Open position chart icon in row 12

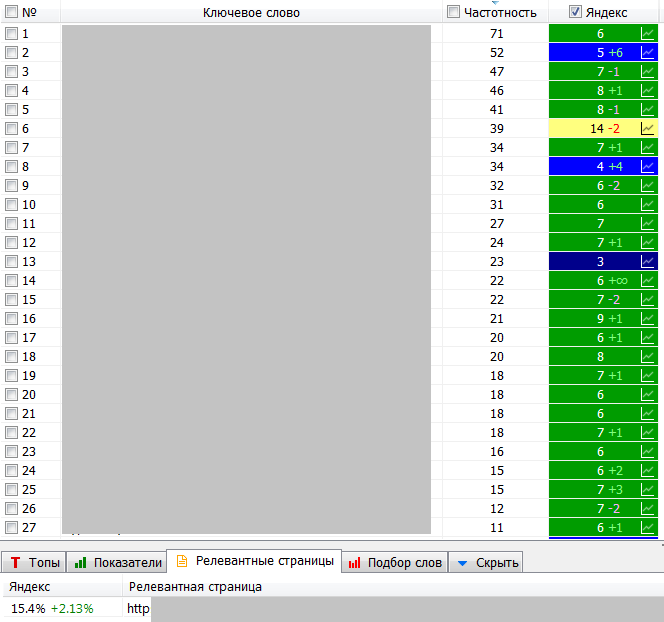coord(647,243)
